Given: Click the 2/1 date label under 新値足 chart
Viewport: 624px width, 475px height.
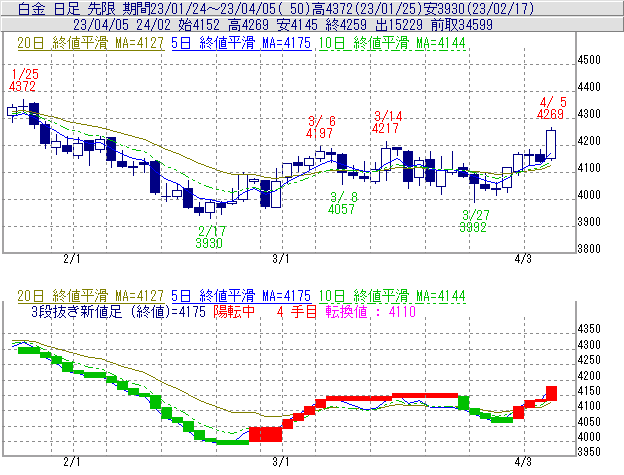Looking at the screenshot, I should pyautogui.click(x=72, y=461).
